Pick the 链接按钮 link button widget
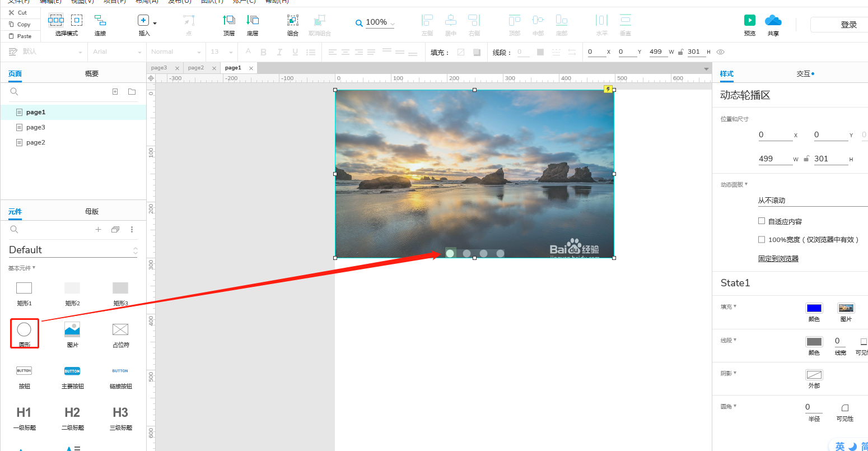Viewport: 868px width, 451px height. 120,377
